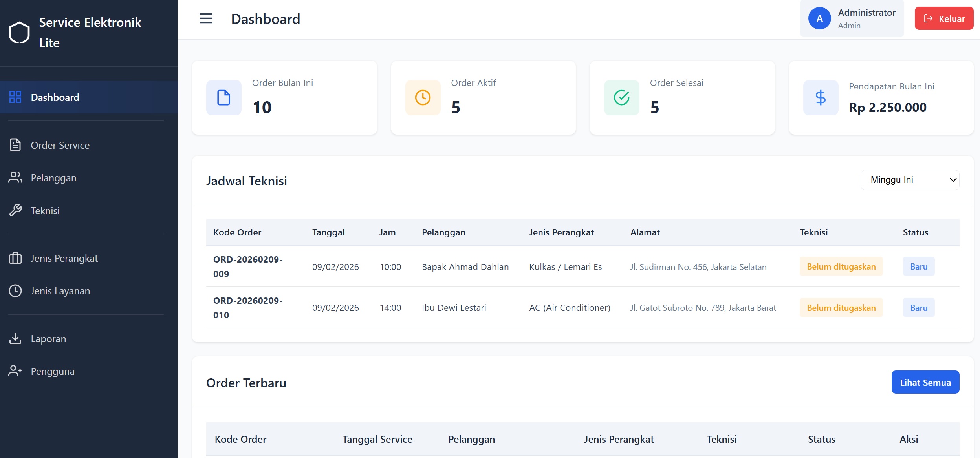Open Order Service in the sidebar
The height and width of the screenshot is (458, 980).
60,145
